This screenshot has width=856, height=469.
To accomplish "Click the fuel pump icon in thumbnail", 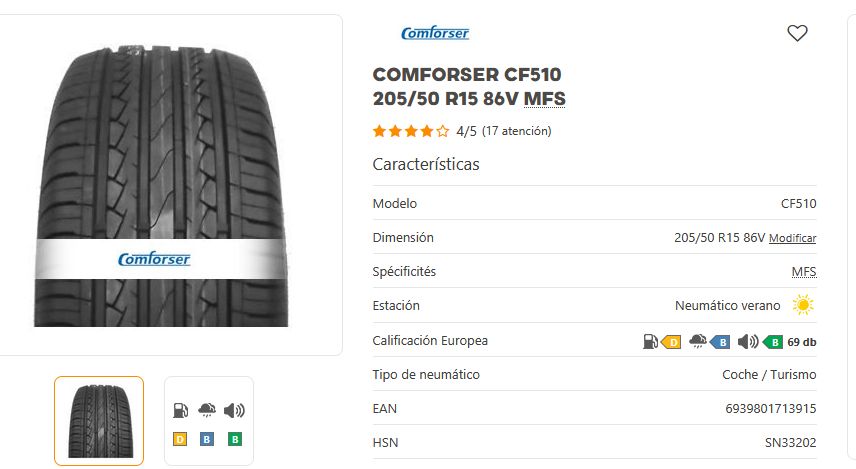I will [x=181, y=410].
